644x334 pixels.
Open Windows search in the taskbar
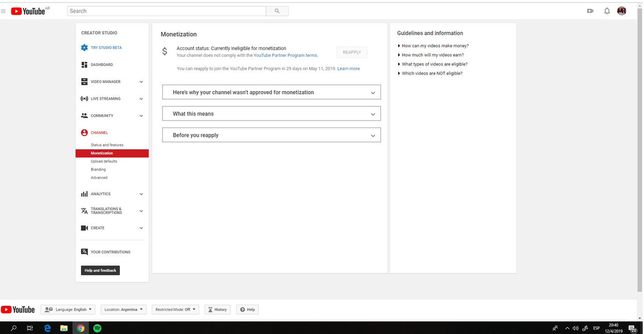(13, 328)
